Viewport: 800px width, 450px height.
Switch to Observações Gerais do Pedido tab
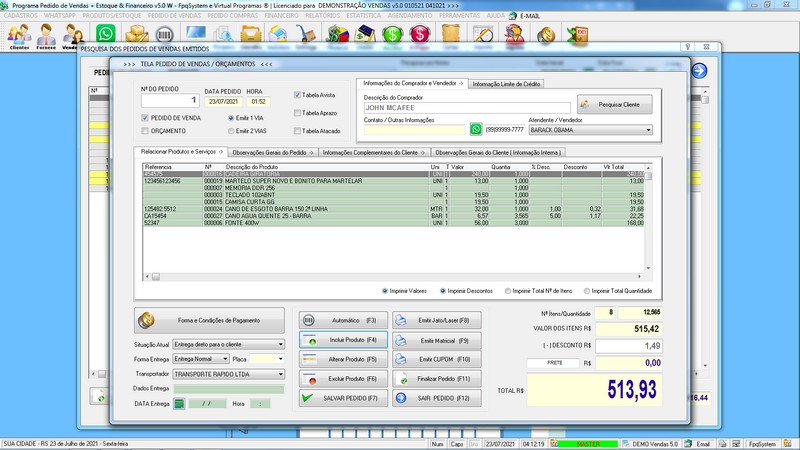pos(273,153)
